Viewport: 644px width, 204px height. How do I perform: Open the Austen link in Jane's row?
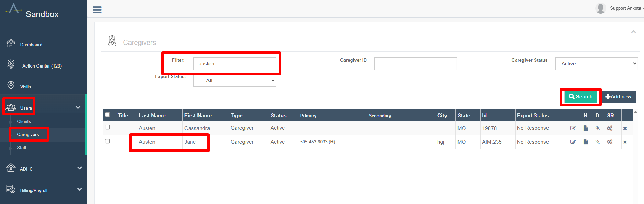[x=147, y=142]
